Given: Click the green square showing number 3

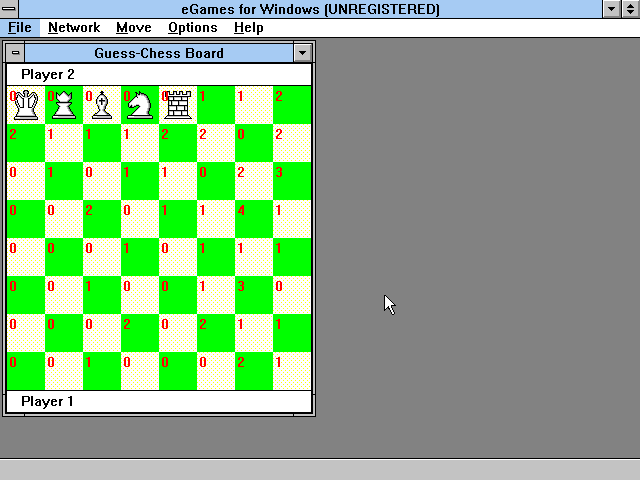Looking at the screenshot, I should point(292,181).
